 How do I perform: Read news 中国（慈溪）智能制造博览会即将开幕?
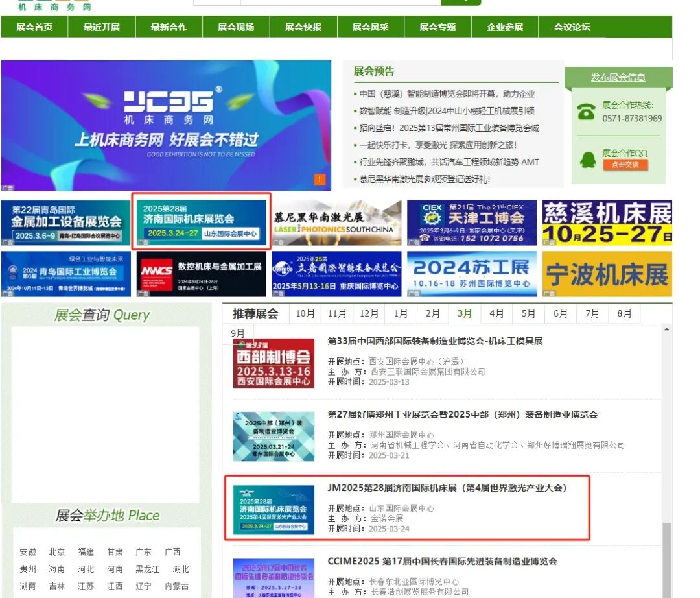coord(447,94)
